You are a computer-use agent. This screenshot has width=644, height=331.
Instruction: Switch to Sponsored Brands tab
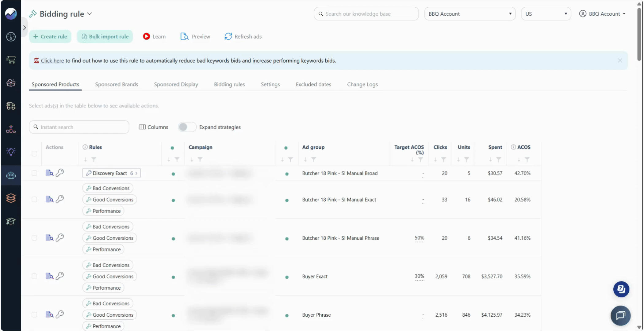tap(117, 84)
